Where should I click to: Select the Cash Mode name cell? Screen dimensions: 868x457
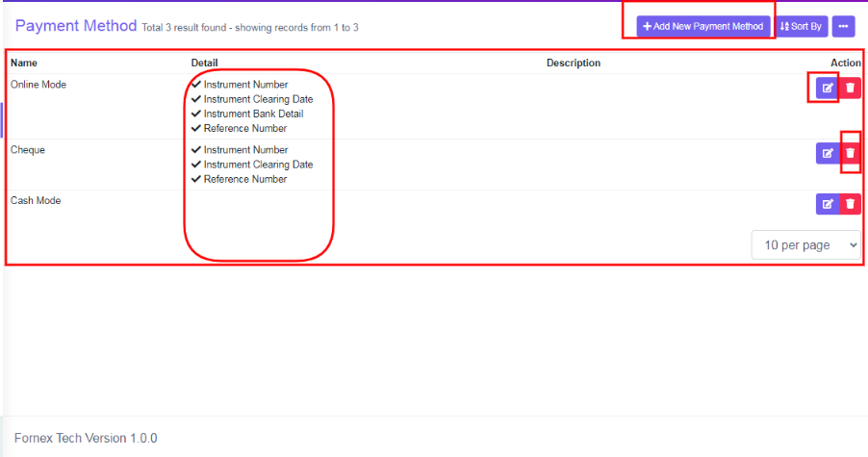click(36, 200)
